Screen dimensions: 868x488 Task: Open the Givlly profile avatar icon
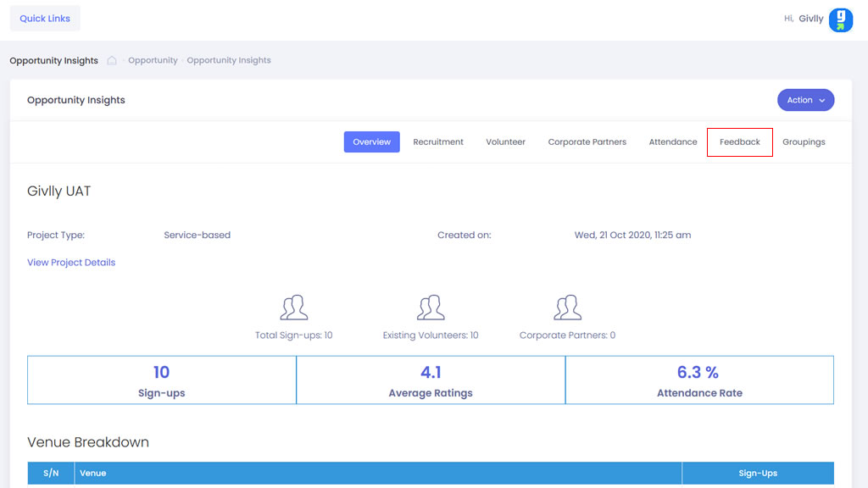[x=840, y=19]
